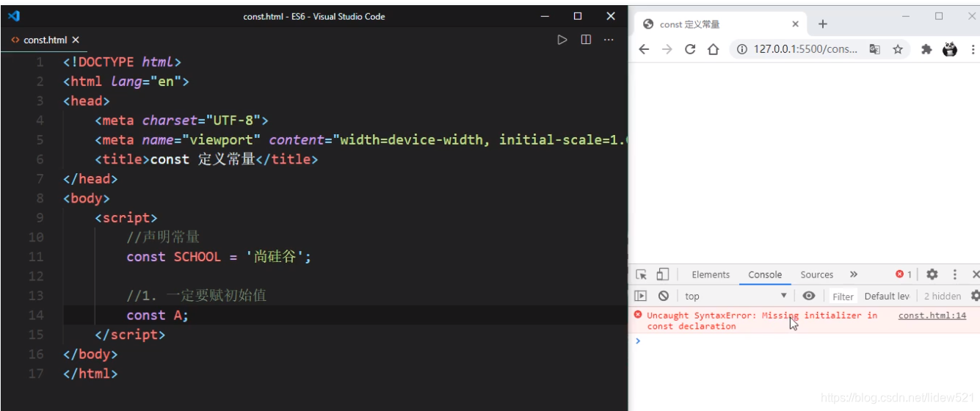980x411 pixels.
Task: Click the VS Code logo icon
Action: click(x=14, y=16)
